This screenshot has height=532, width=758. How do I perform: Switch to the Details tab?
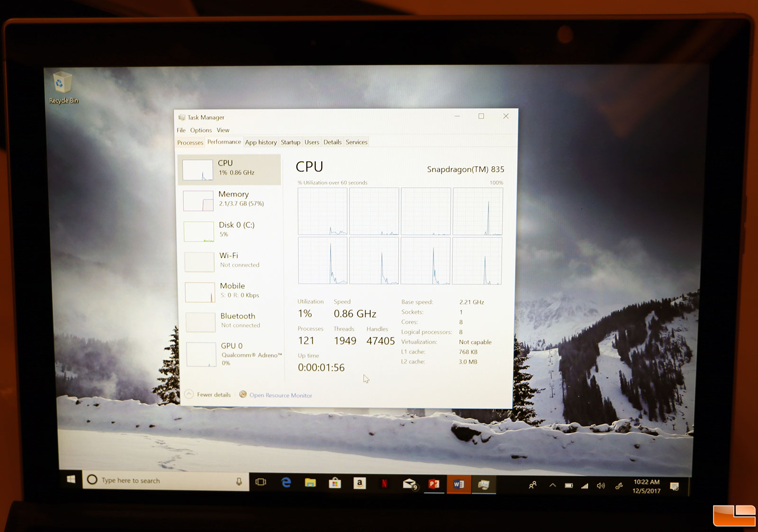(333, 142)
